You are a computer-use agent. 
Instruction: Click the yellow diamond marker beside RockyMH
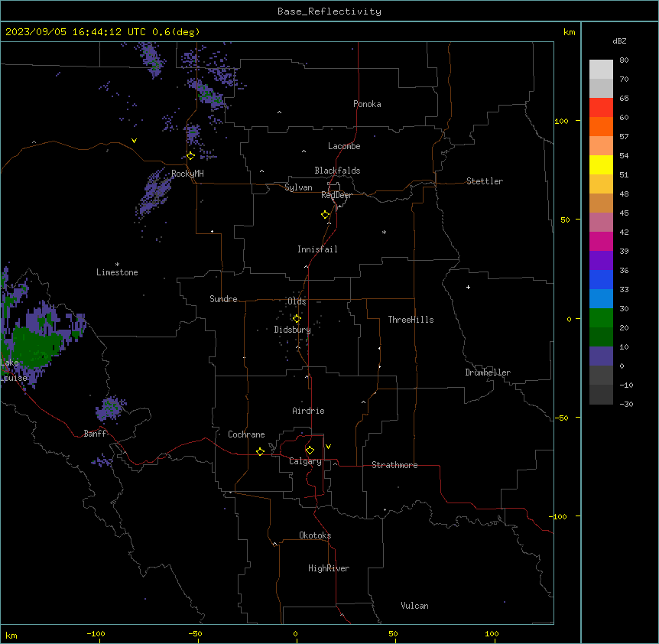click(x=190, y=156)
